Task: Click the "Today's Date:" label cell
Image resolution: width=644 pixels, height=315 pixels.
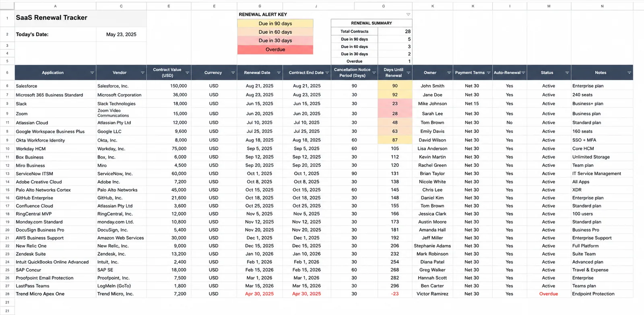Action: pyautogui.click(x=55, y=35)
